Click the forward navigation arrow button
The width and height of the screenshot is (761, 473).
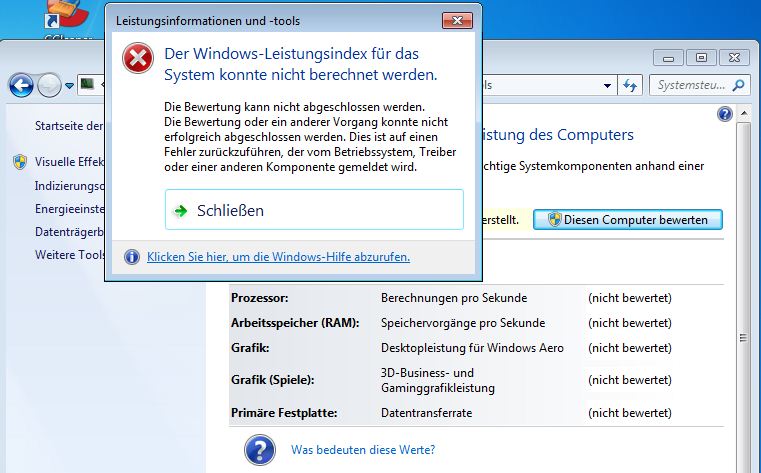50,86
